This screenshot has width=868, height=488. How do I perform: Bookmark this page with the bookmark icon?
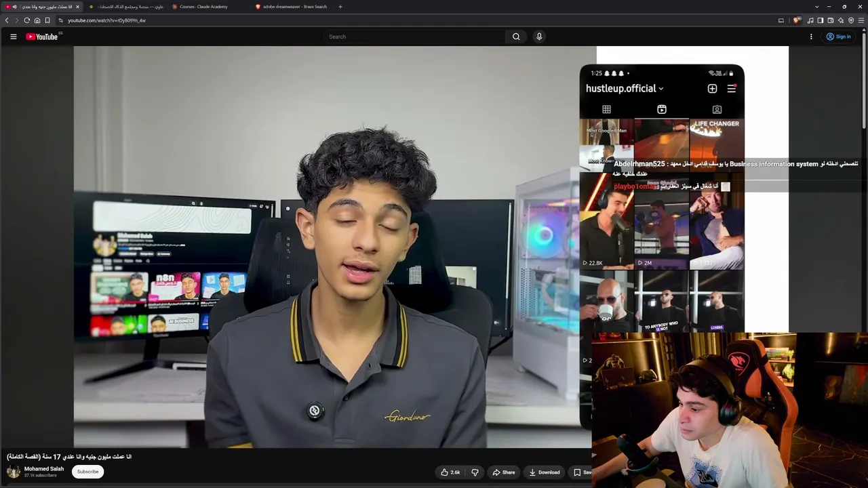coord(47,20)
